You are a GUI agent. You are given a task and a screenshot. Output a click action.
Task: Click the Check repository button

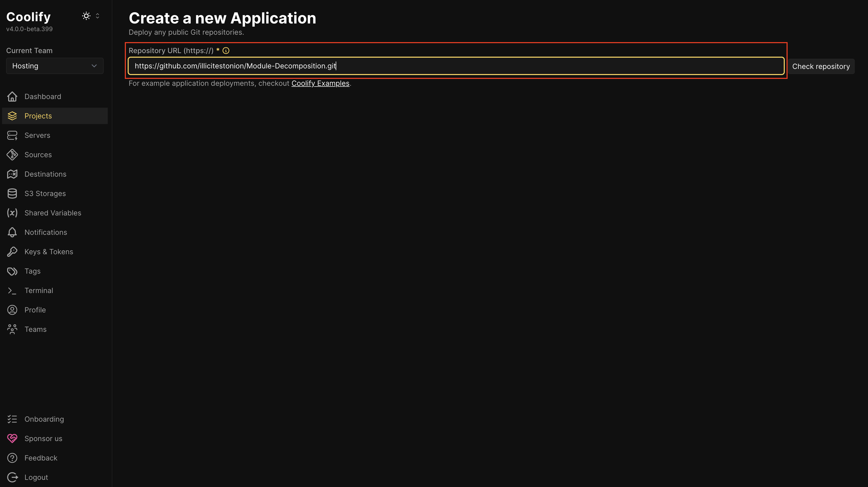(x=821, y=66)
